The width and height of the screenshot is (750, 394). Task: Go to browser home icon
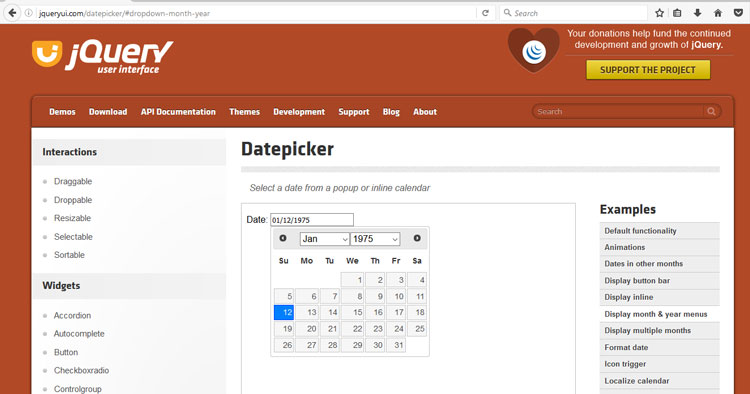(717, 13)
